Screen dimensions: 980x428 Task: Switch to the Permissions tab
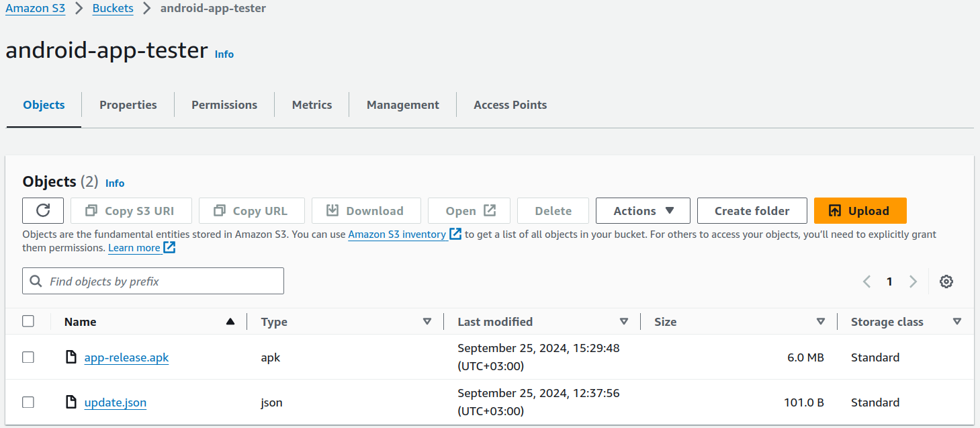[224, 104]
